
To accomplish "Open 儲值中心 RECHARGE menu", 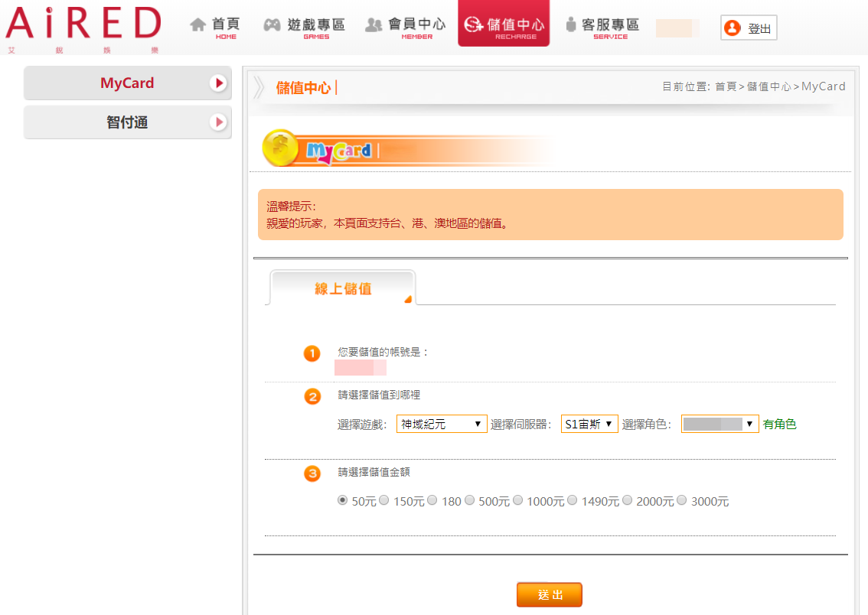I will (504, 23).
